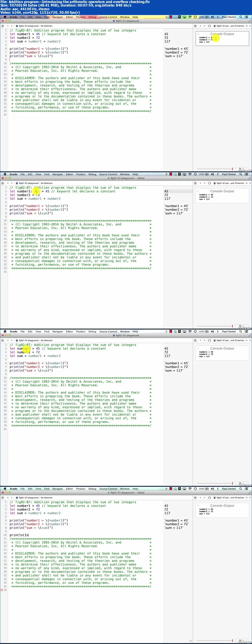The height and width of the screenshot is (644, 252).
Task: Click the volume icon in the second frame's menu bar
Action: point(212,174)
